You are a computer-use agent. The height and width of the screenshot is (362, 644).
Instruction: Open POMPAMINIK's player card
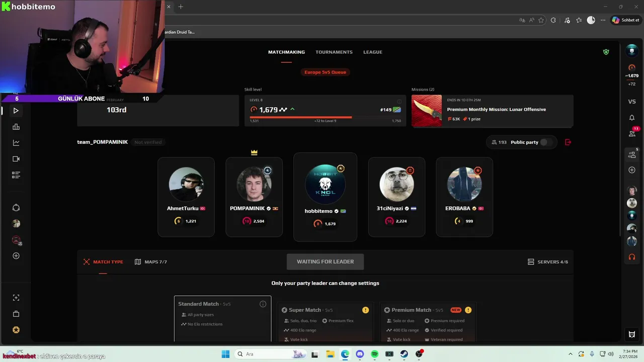pos(254,197)
